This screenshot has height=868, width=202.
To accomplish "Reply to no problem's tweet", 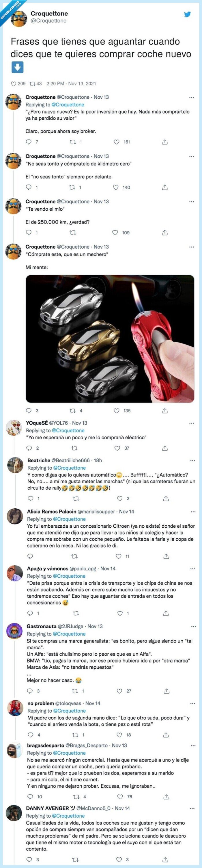I will point(30,735).
